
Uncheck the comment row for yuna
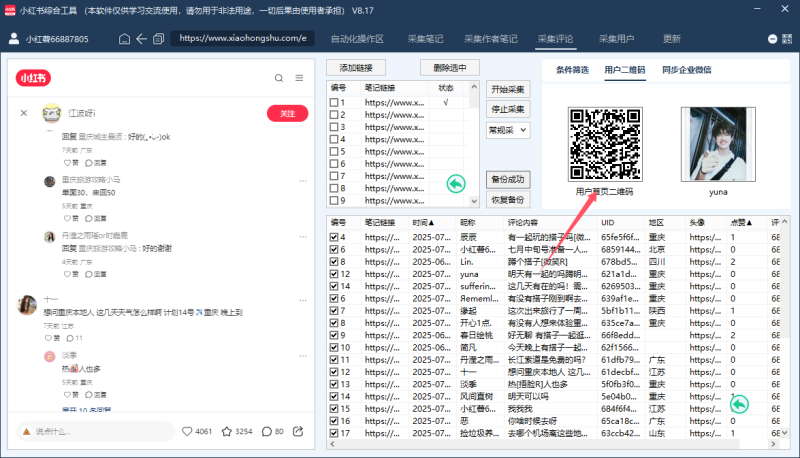(x=334, y=274)
